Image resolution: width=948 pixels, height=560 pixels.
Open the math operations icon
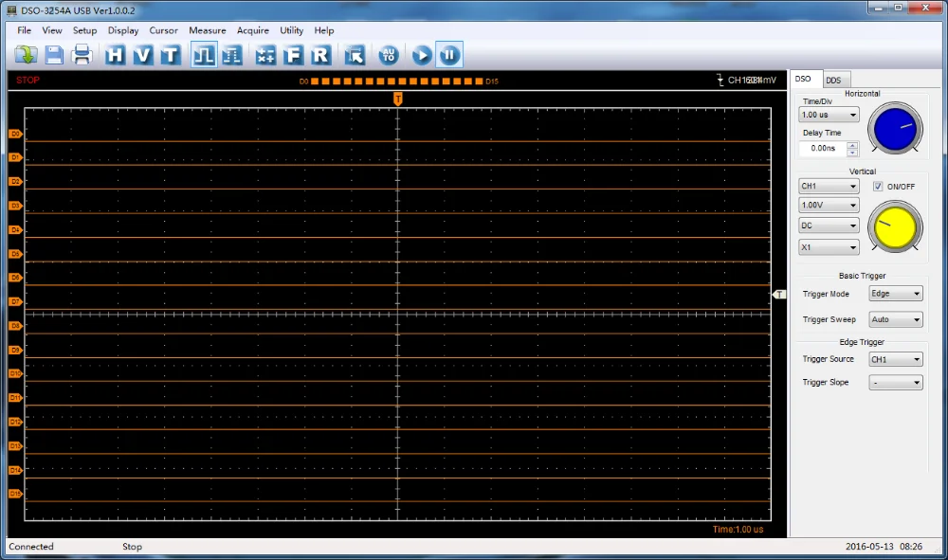coord(264,55)
